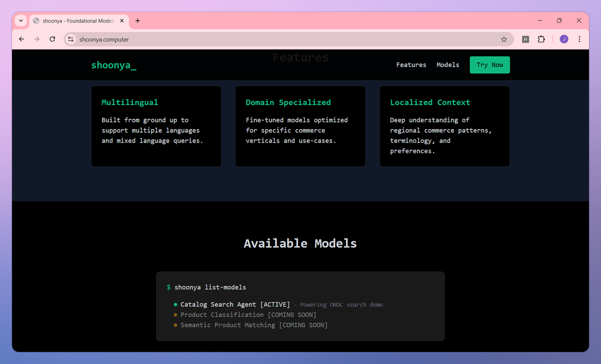Select the shoonya - Foundational Models tab
The width and height of the screenshot is (601, 364).
78,21
